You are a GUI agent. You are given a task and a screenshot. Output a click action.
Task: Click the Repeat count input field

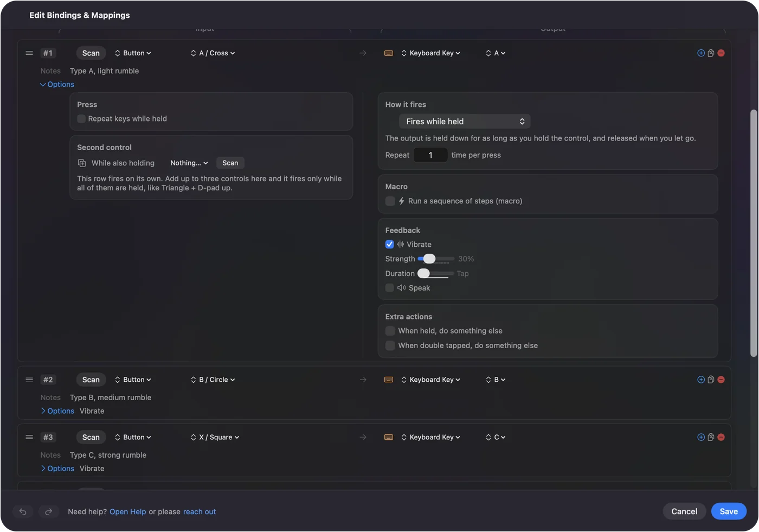pos(430,155)
